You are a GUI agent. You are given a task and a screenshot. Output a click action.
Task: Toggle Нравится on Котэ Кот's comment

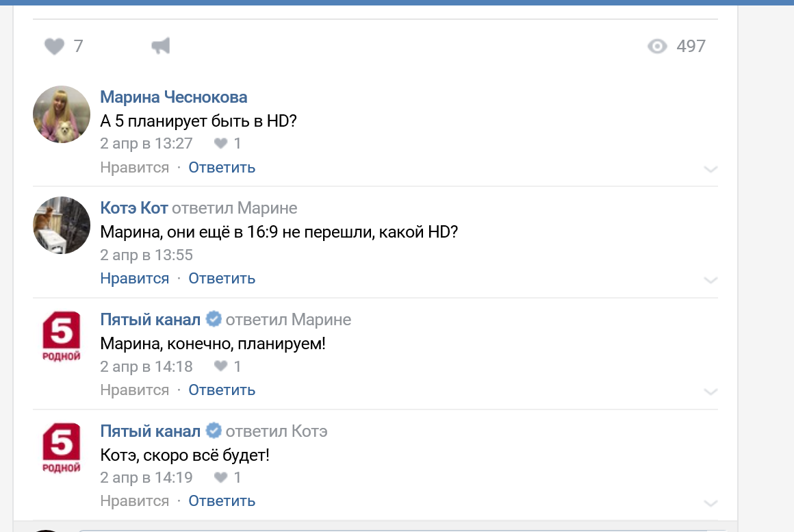(x=134, y=279)
